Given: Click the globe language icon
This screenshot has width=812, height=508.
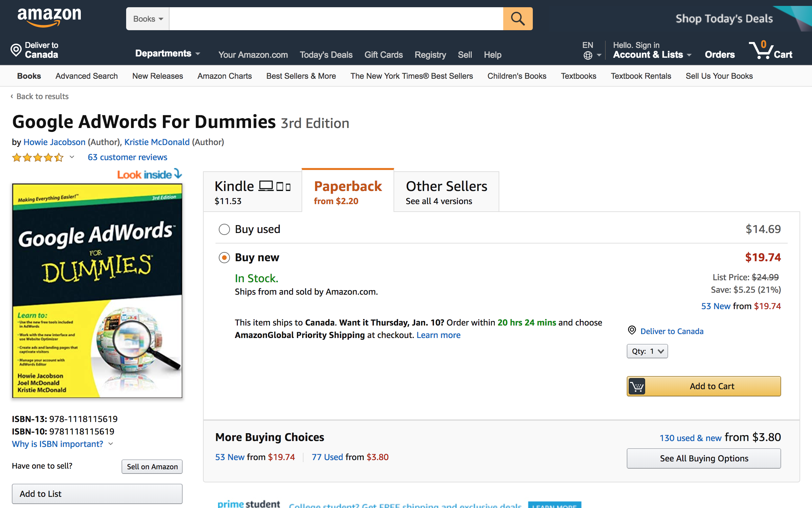Looking at the screenshot, I should point(588,55).
